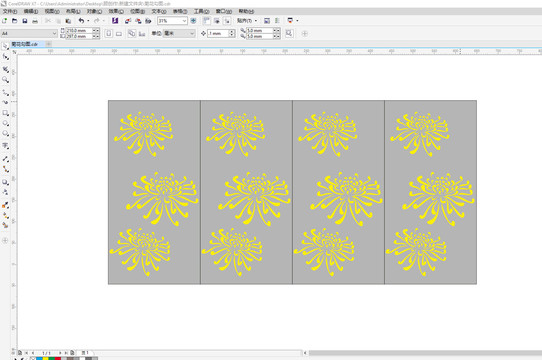Open the 帮助 (Help) menu
The image size is (542, 360).
pyautogui.click(x=246, y=11)
